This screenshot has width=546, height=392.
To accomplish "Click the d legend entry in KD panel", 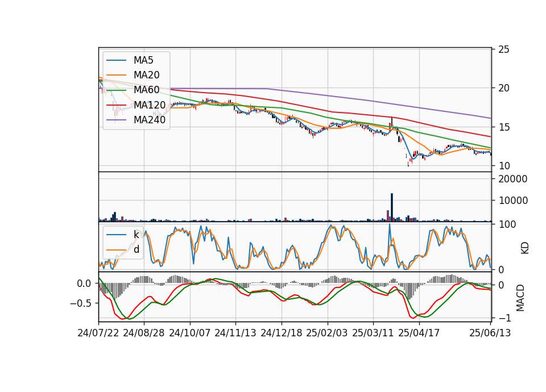I will (136, 249).
